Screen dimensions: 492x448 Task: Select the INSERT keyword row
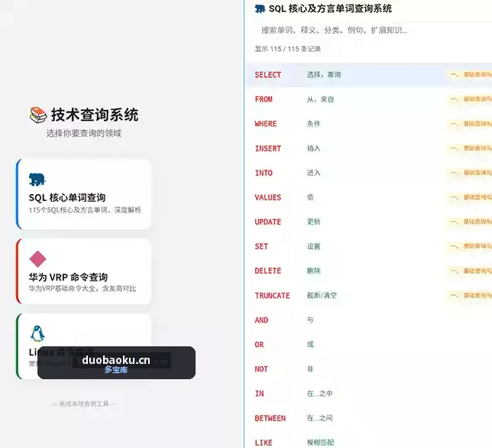(x=368, y=148)
